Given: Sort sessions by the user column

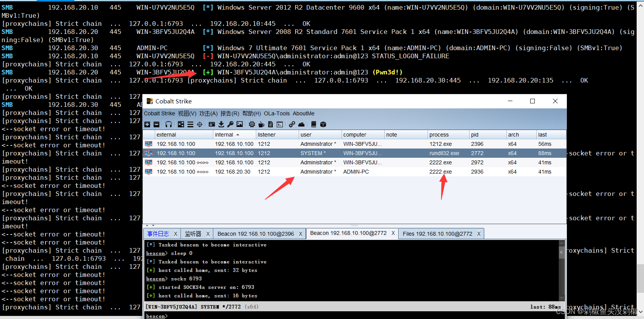Looking at the screenshot, I should tap(320, 135).
